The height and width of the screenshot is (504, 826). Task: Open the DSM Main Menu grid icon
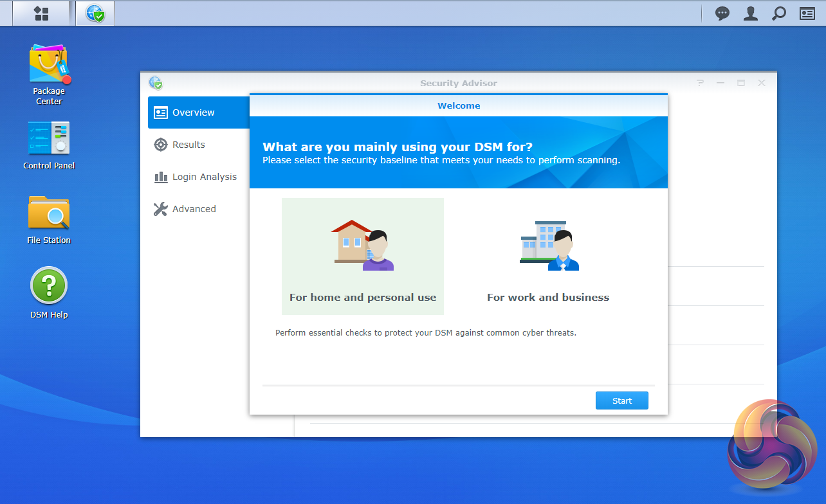click(x=41, y=14)
